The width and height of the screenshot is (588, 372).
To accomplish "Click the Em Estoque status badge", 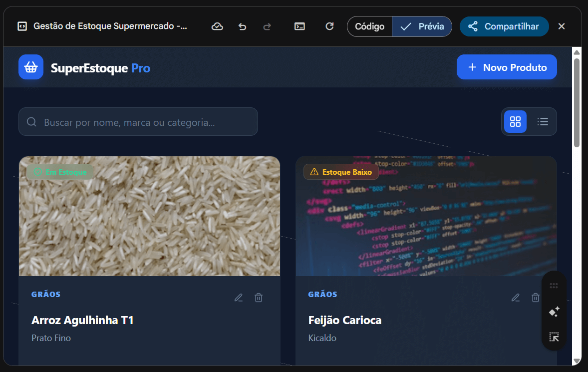I will pos(60,172).
